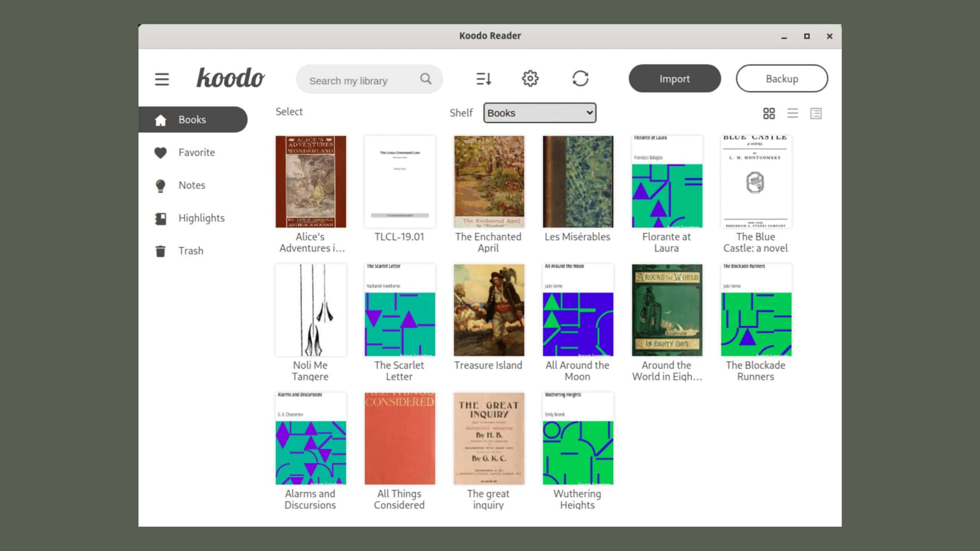The width and height of the screenshot is (980, 551).
Task: Click the Books home icon
Action: pyautogui.click(x=160, y=120)
